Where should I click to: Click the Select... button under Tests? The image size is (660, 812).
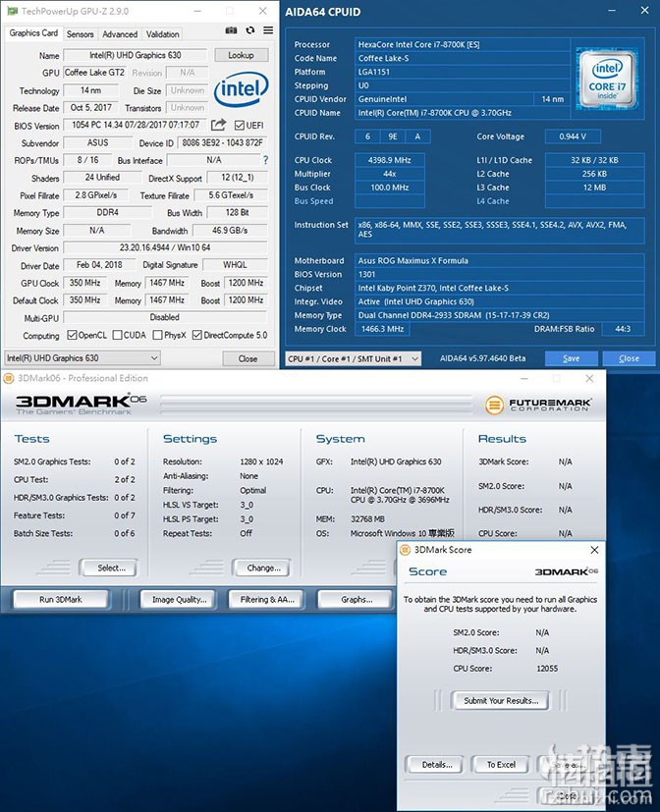(x=109, y=568)
